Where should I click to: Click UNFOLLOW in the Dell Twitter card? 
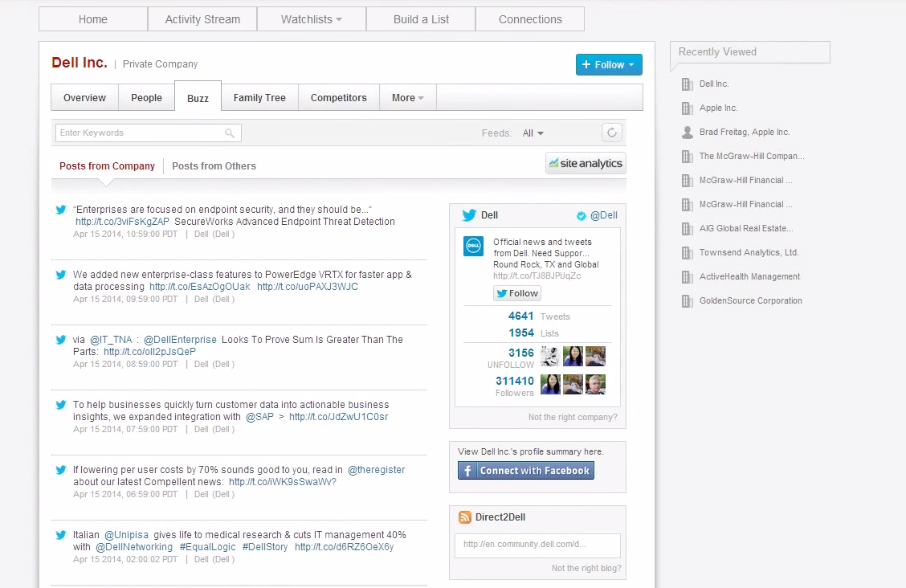pos(511,364)
